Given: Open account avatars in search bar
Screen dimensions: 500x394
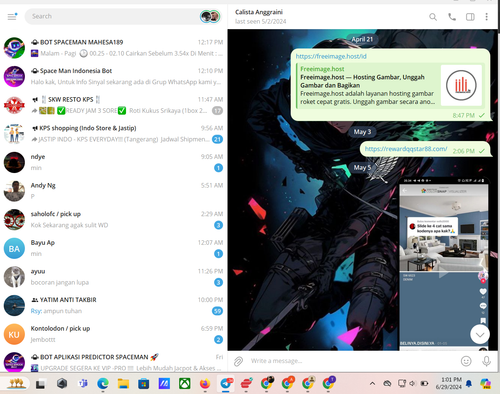Looking at the screenshot, I should 210,16.
